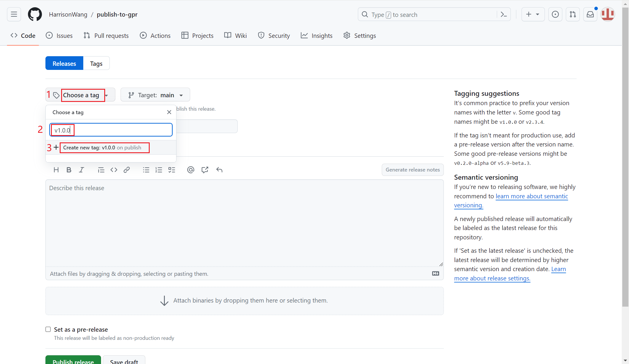Add a numbered list icon
The image size is (629, 364).
[159, 170]
